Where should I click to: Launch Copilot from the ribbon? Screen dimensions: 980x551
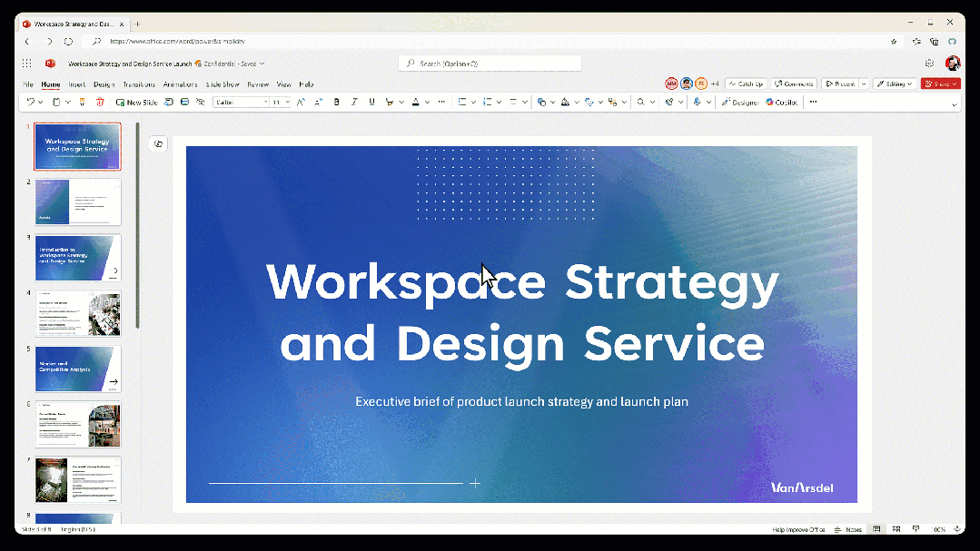click(781, 103)
